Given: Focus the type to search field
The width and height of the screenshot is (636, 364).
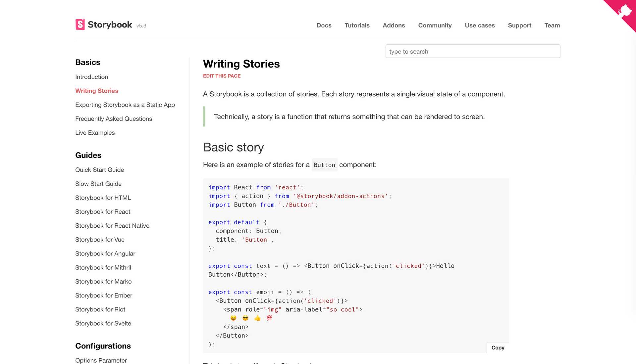Looking at the screenshot, I should (472, 51).
